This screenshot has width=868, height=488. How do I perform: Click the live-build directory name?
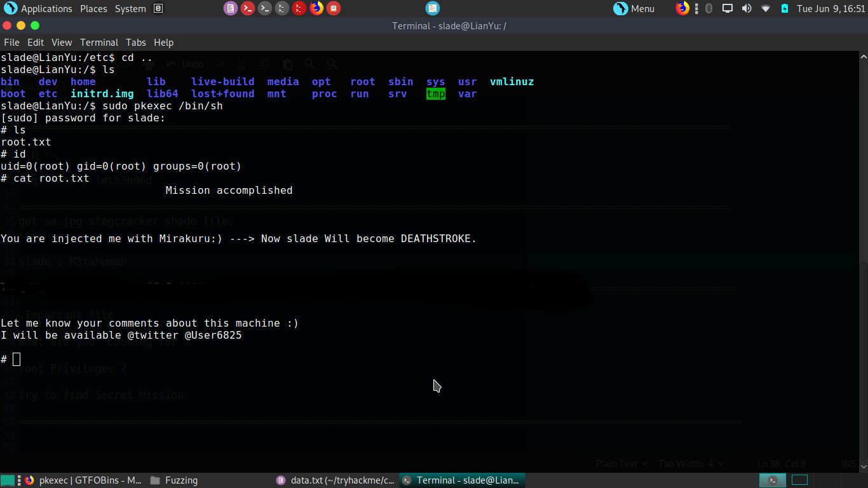click(223, 82)
